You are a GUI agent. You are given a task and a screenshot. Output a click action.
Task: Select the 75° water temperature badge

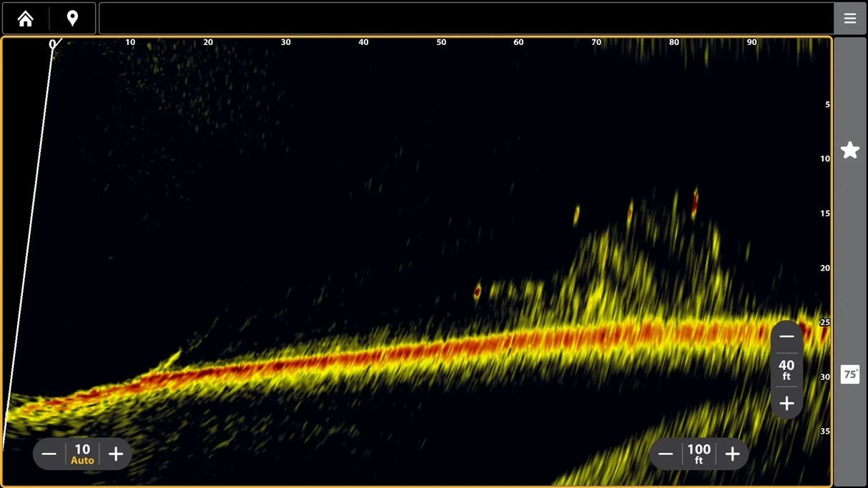coord(850,374)
